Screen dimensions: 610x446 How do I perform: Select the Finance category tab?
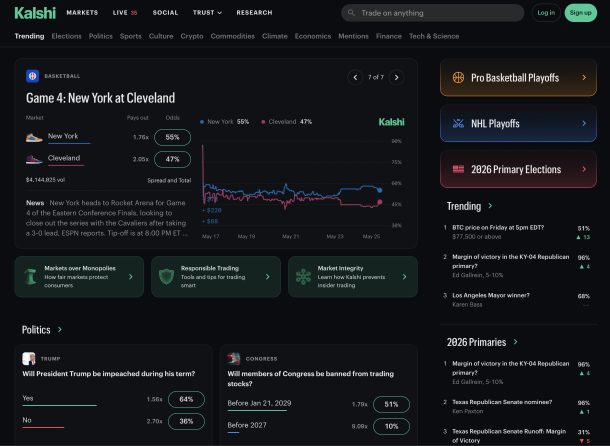tap(389, 36)
